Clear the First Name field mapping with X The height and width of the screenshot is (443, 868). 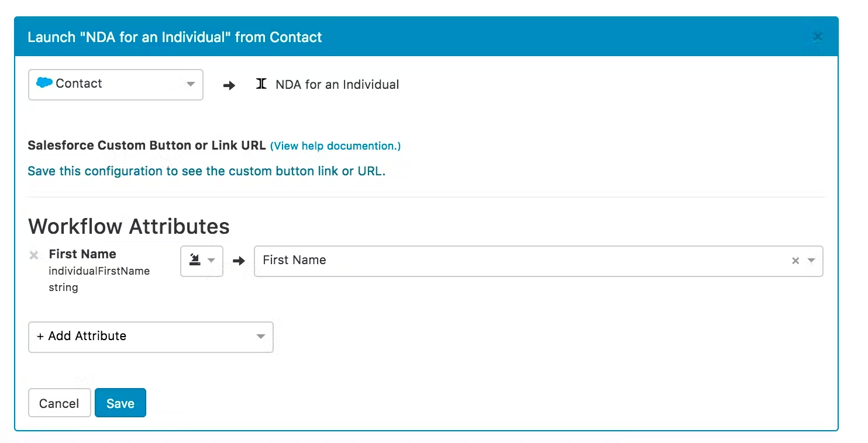(x=795, y=261)
